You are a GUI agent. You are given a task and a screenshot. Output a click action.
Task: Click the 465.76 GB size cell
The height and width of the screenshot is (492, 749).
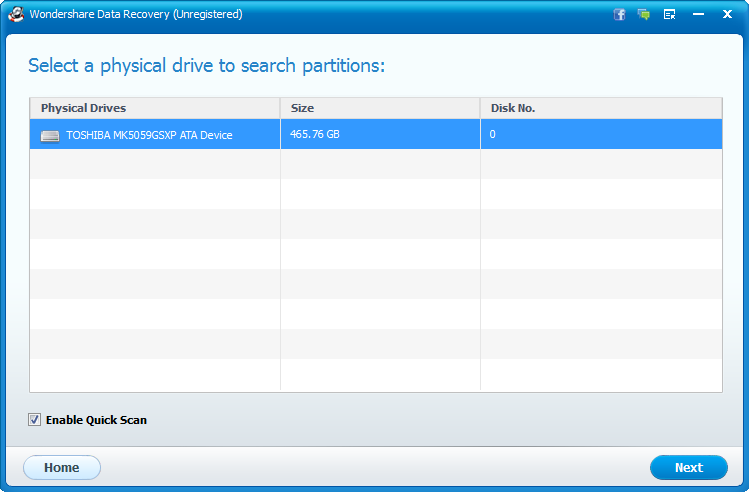[315, 134]
